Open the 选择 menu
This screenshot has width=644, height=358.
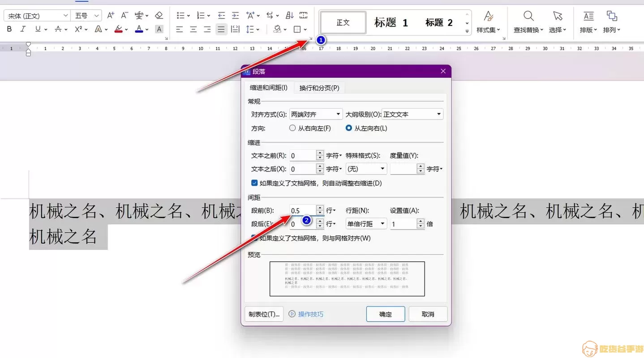click(558, 22)
